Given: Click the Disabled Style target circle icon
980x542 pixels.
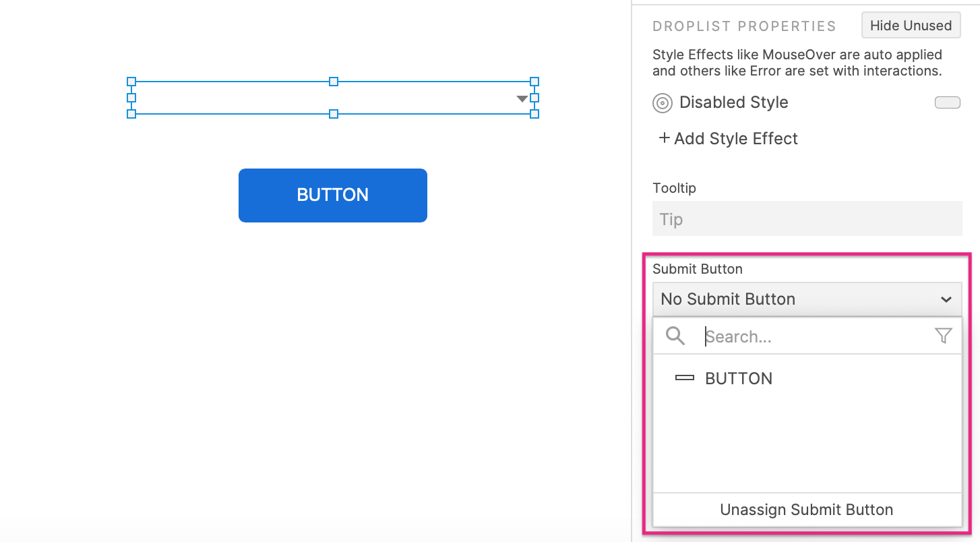Looking at the screenshot, I should click(x=663, y=103).
